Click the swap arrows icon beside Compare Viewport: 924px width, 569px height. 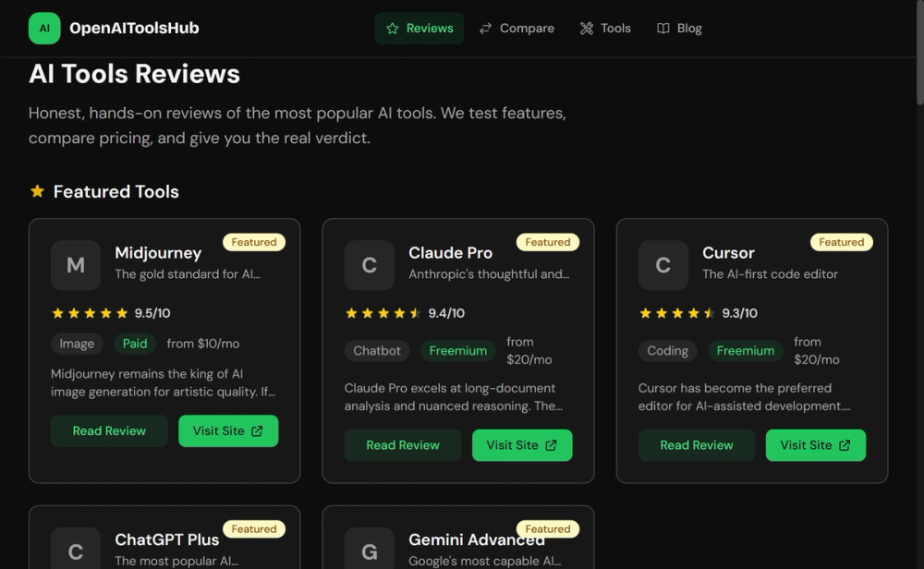pyautogui.click(x=486, y=29)
